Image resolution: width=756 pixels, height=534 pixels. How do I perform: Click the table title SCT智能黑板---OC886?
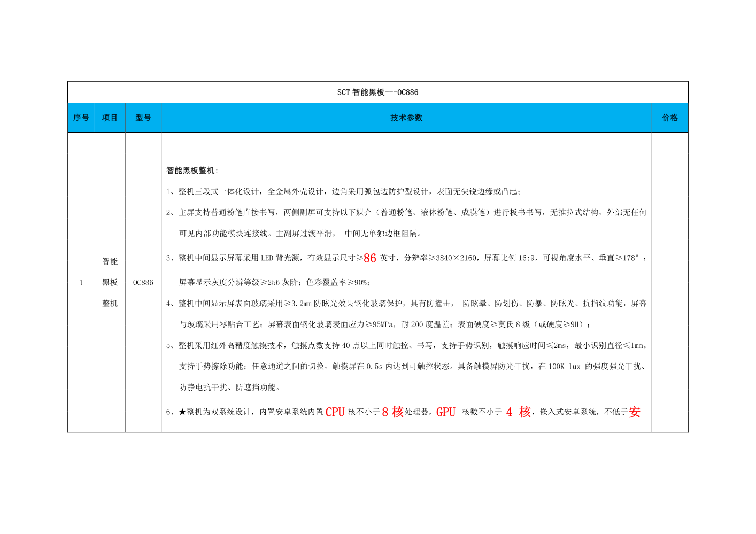377,91
